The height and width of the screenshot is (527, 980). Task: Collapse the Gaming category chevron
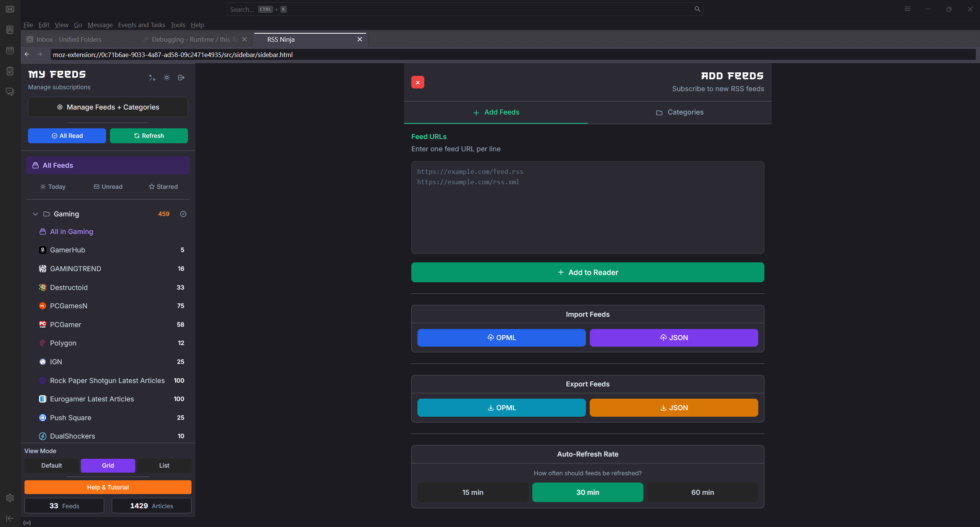[35, 214]
